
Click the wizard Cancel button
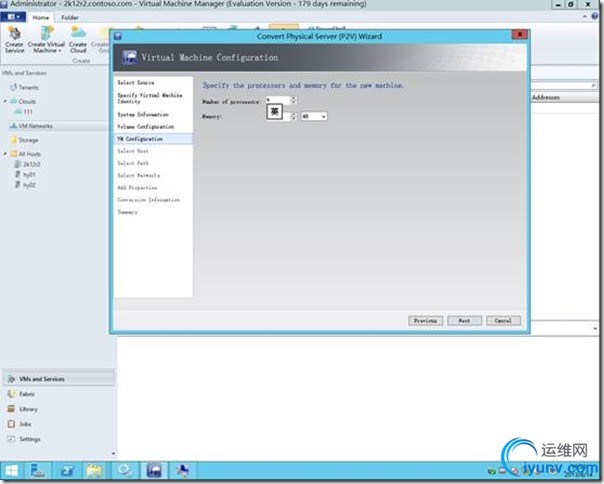[503, 321]
